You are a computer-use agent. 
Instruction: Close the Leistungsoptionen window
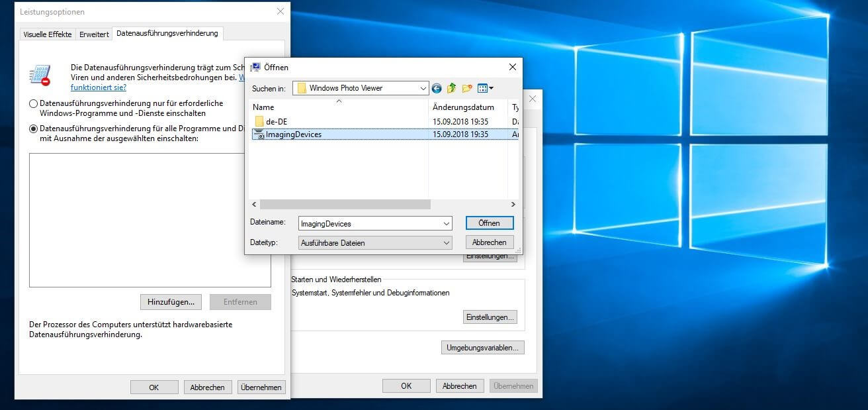281,12
